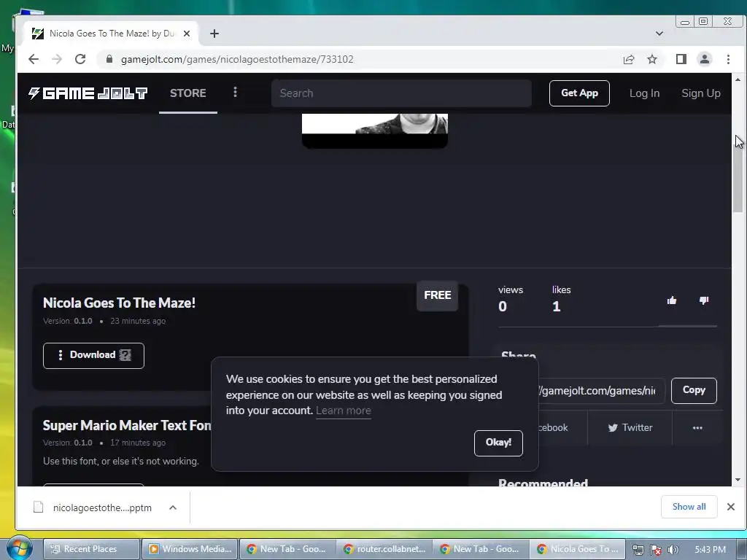Screen dimensions: 747x560
Task: Close the Nicola Goes To The Maze tab
Action: tap(187, 34)
